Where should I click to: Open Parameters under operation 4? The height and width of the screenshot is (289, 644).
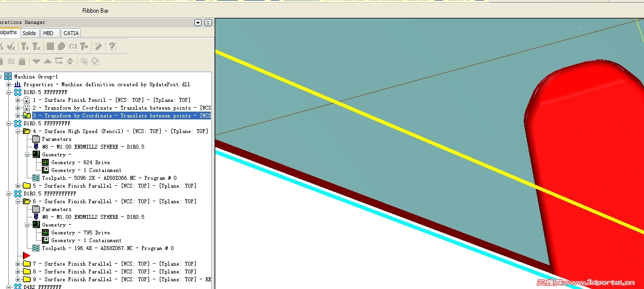(57, 139)
